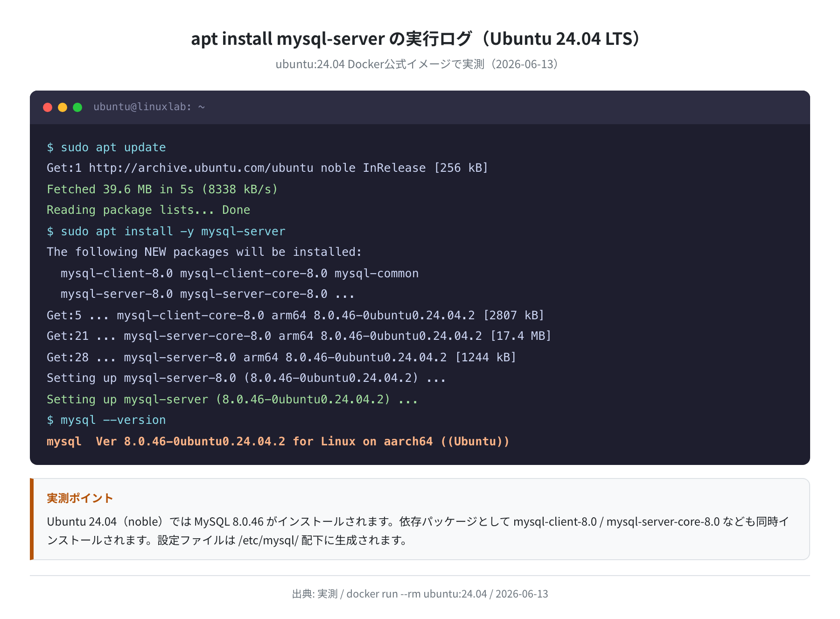Image resolution: width=840 pixels, height=619 pixels.
Task: Click the callout sentence beginning Ubuntu 24.04（noble）
Action: 418,521
